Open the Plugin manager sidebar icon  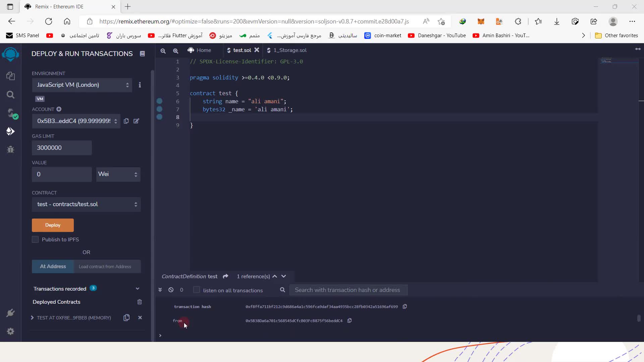point(10,313)
